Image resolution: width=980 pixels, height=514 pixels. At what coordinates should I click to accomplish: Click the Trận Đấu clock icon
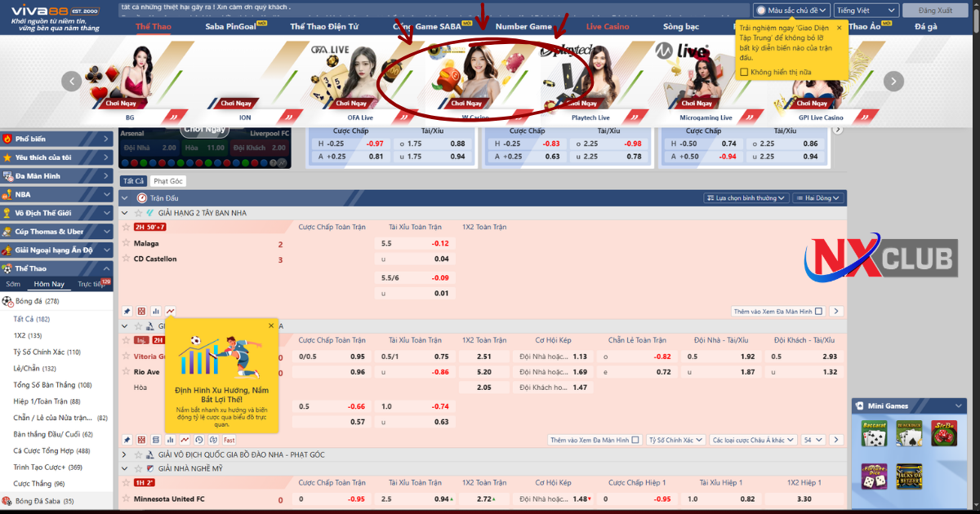coord(142,197)
